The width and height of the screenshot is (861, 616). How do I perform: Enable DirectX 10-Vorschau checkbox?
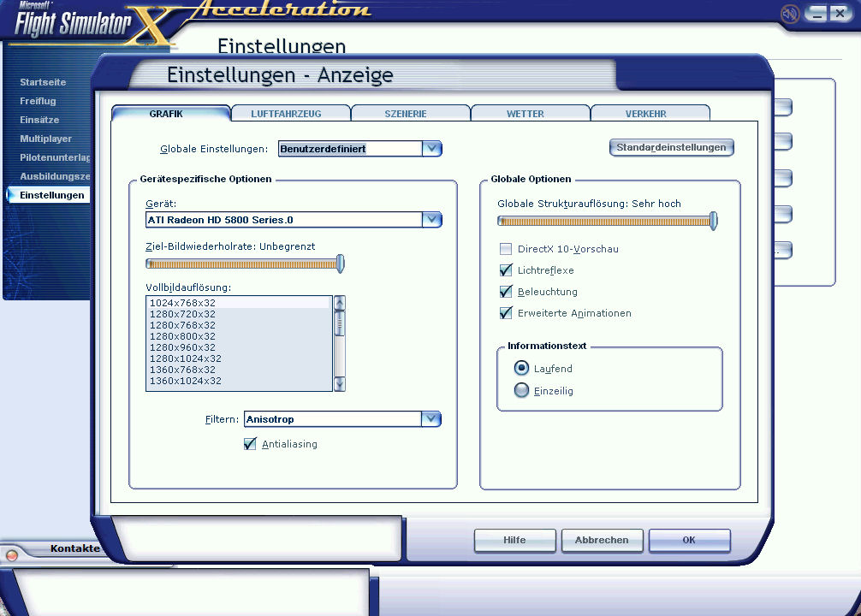[506, 249]
